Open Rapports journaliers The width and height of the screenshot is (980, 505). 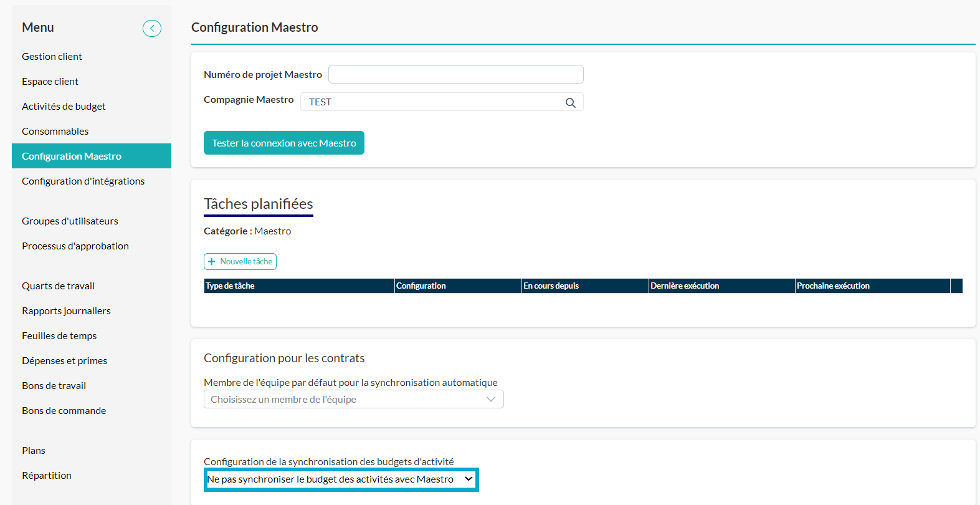click(x=66, y=310)
